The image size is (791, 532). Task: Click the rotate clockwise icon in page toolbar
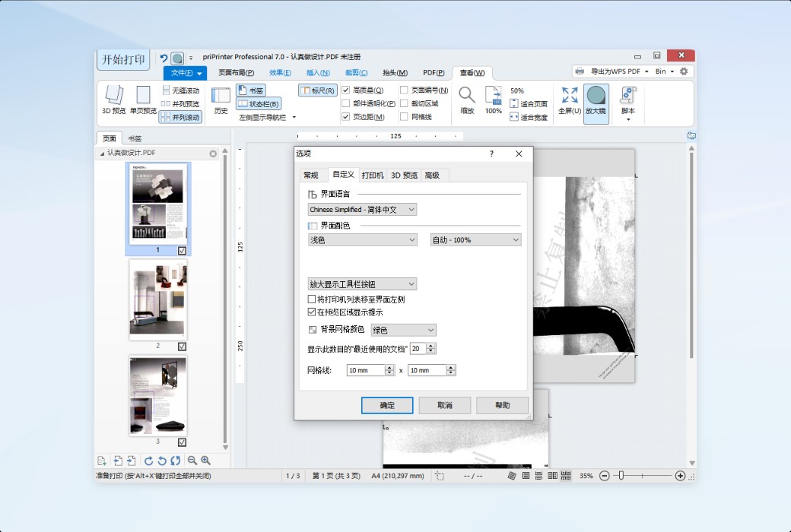click(x=149, y=461)
